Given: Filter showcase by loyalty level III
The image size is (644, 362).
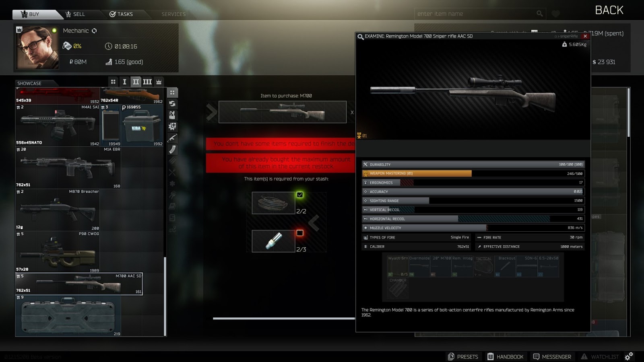Looking at the screenshot, I should click(147, 82).
